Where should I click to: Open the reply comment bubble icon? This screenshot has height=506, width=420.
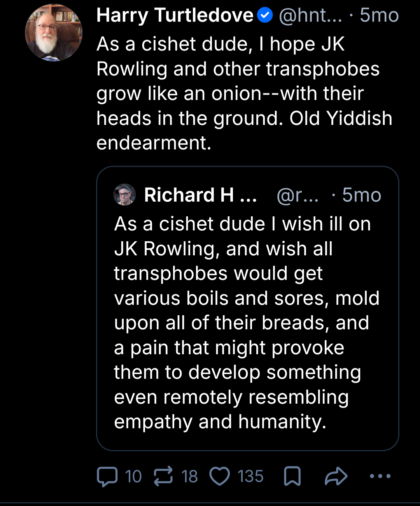click(107, 477)
